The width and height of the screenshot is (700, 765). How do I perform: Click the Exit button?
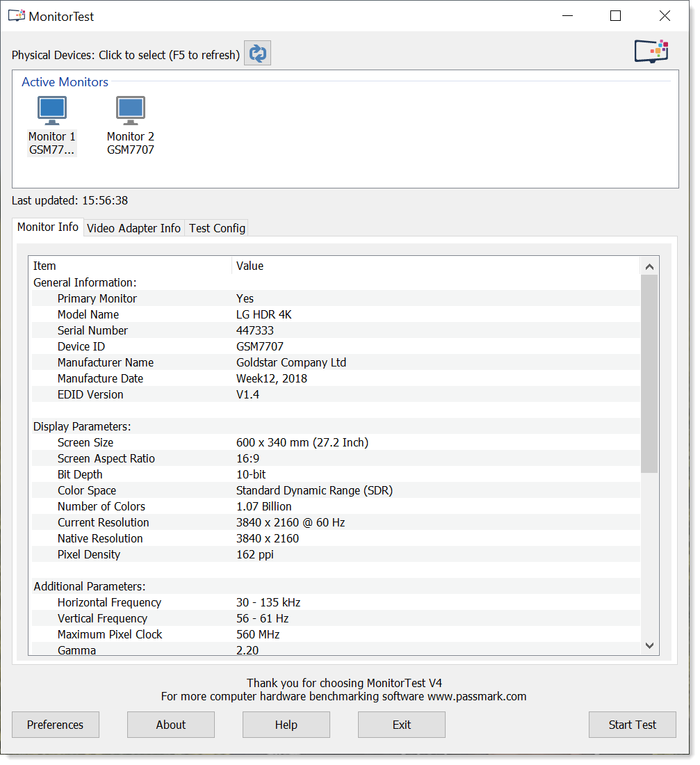(401, 725)
